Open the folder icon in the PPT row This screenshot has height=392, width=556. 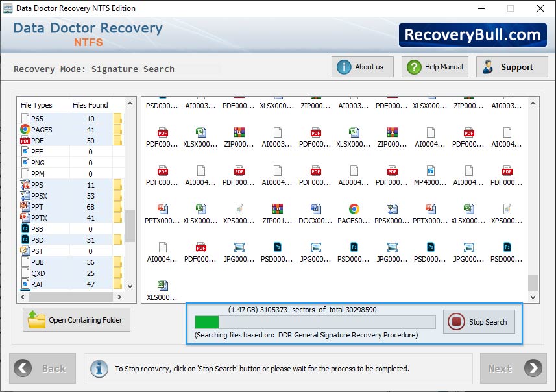pos(117,207)
